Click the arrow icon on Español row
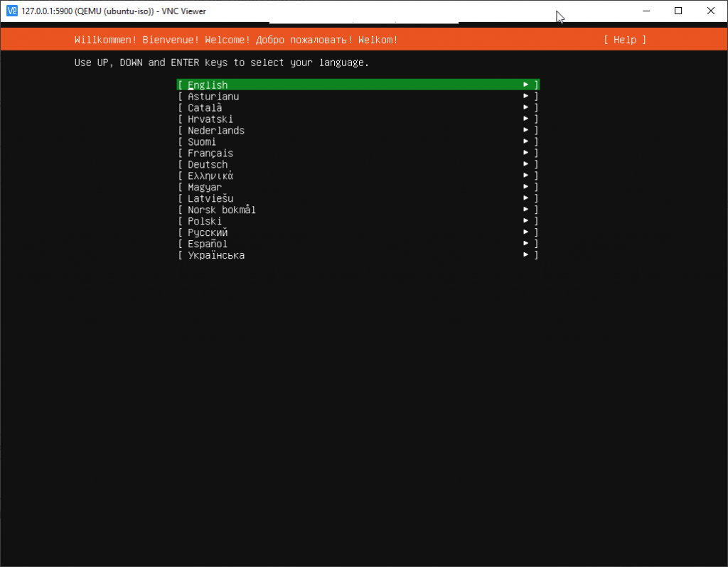The width and height of the screenshot is (728, 567). pos(526,244)
